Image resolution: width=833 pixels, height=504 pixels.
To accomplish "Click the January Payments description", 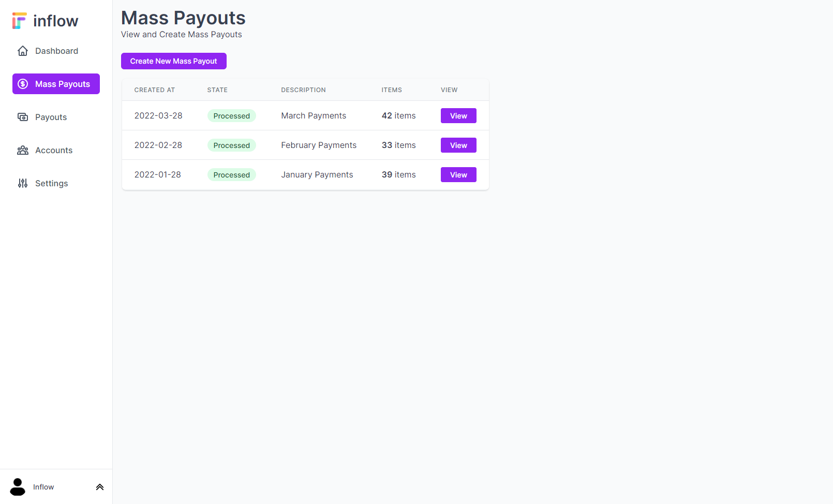I will [x=317, y=175].
